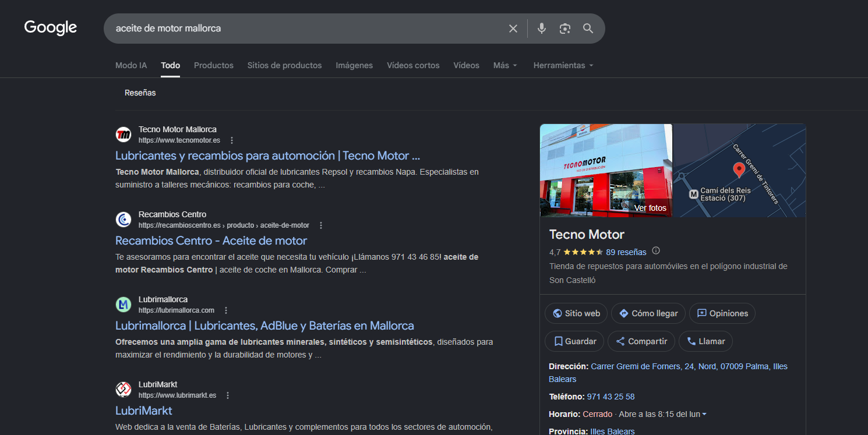Image resolution: width=868 pixels, height=435 pixels.
Task: Expand the Herramientas dropdown
Action: 563,65
